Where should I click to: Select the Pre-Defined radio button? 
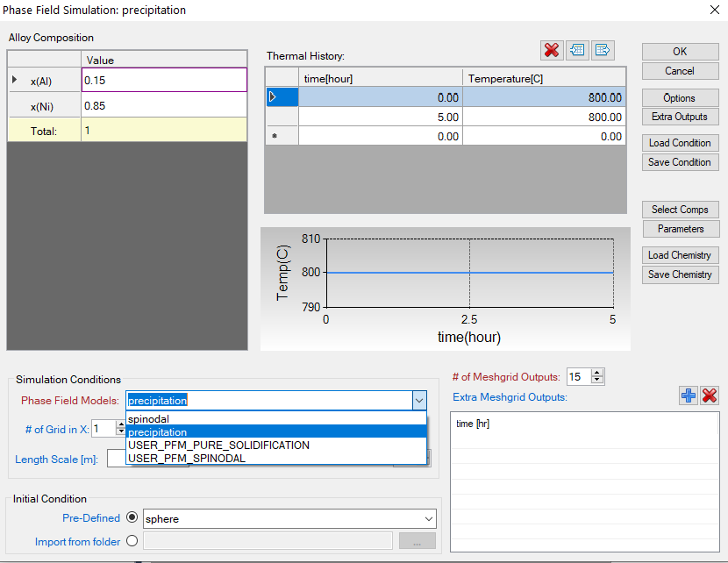tap(132, 518)
